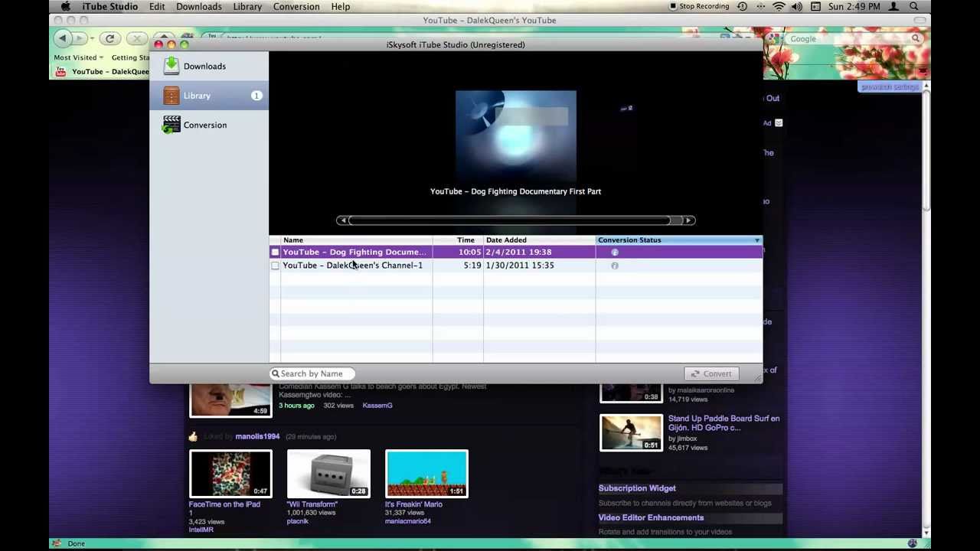The image size is (980, 551).
Task: Open Video Editor Enhancements link
Action: tap(651, 517)
